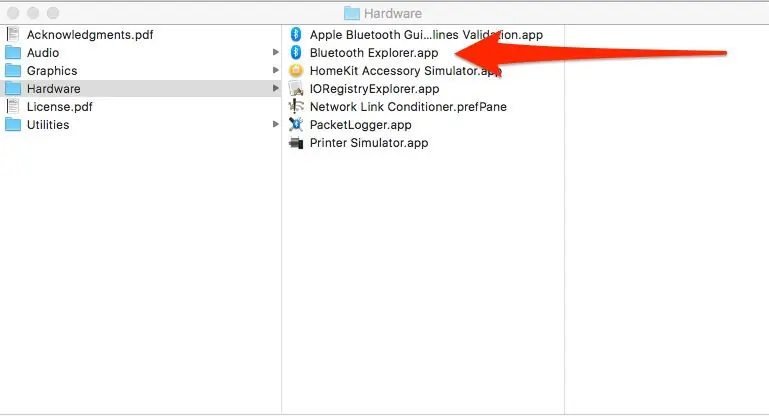Click the PacketLogger app icon
769x417 pixels.
tap(296, 125)
